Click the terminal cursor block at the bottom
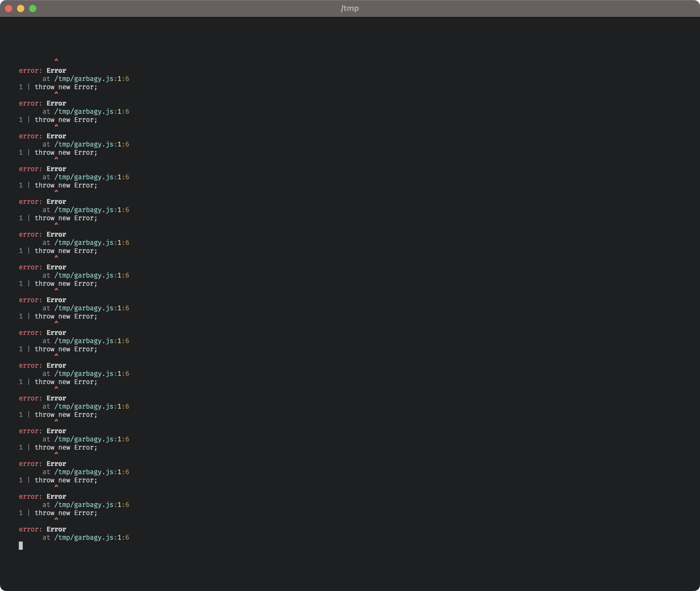This screenshot has width=700, height=591. pos(21,545)
